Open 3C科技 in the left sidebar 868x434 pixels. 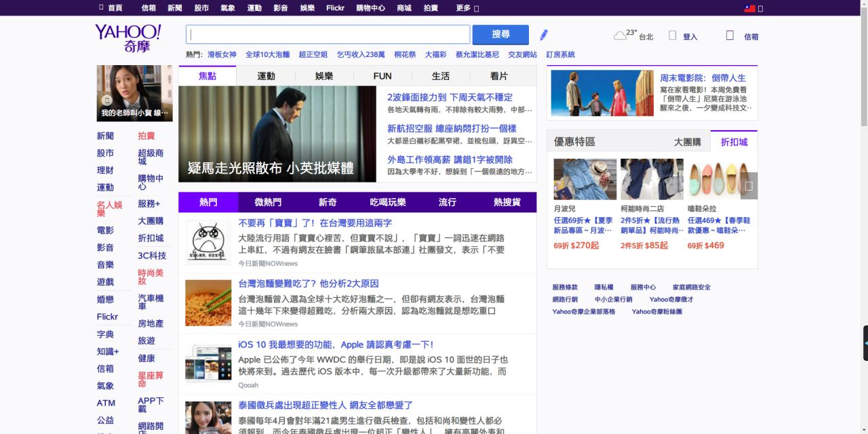[x=152, y=256]
